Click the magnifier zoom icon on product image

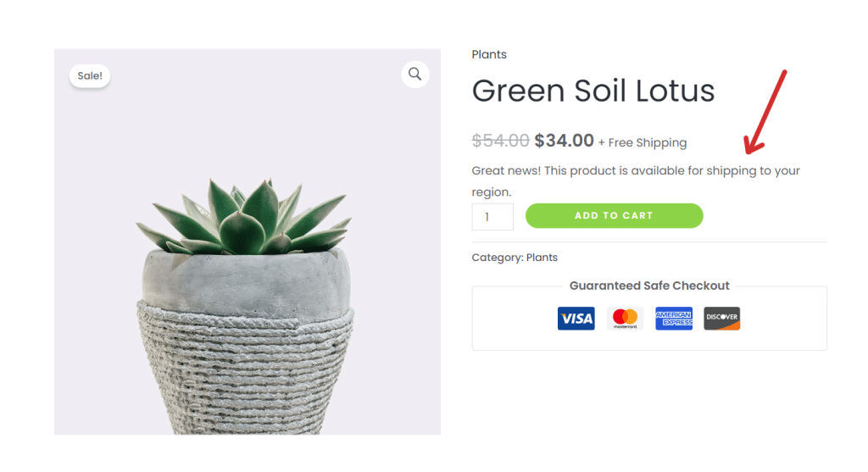click(415, 75)
